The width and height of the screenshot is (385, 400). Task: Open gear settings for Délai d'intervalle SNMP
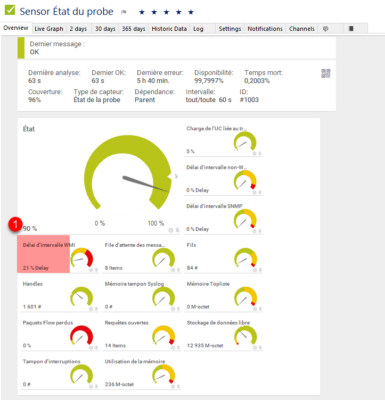pos(254,231)
